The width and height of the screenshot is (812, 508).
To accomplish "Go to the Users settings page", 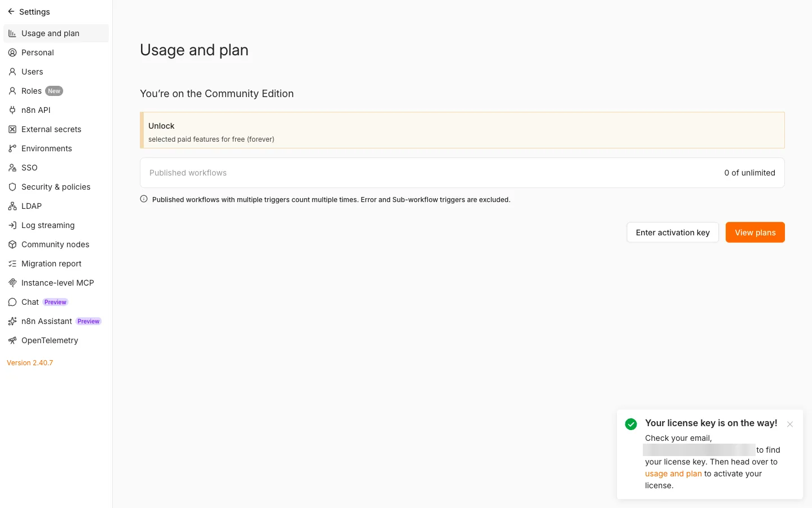I will (x=56, y=72).
